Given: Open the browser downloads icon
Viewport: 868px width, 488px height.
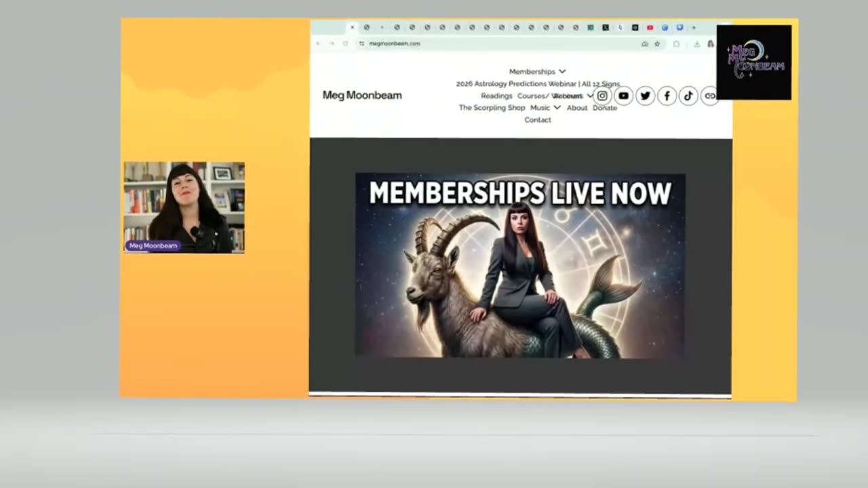Looking at the screenshot, I should pos(696,44).
